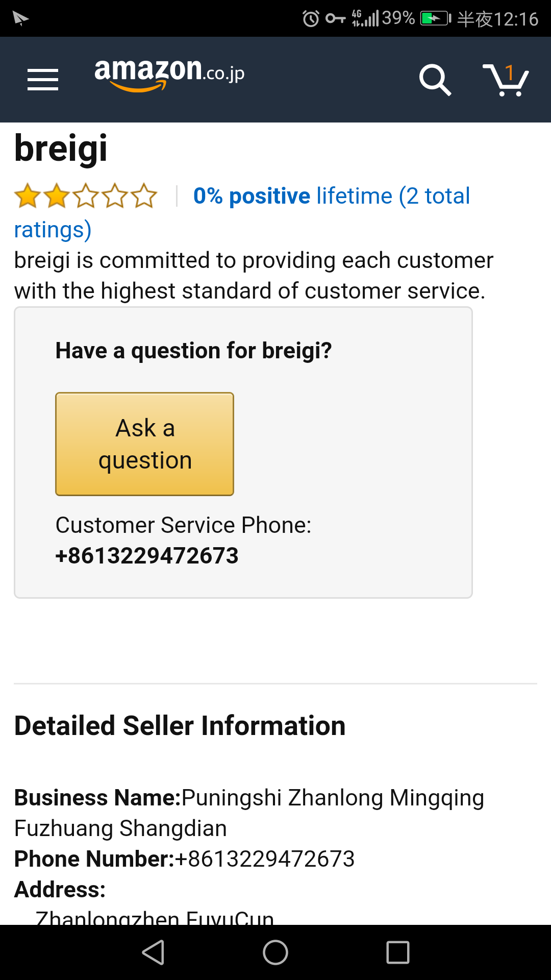This screenshot has width=551, height=980.
Task: Tap the Business Name text line
Action: (x=249, y=798)
